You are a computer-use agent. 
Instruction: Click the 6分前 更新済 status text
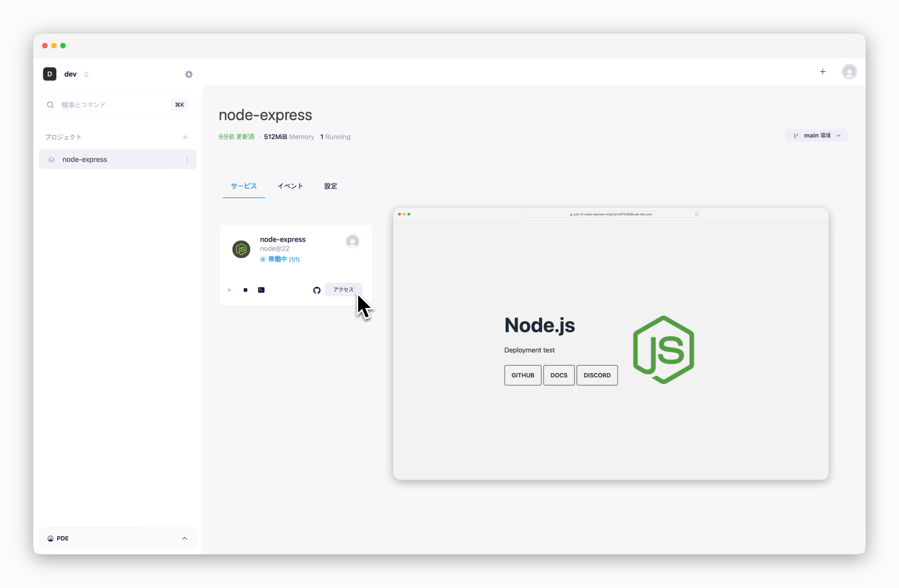236,137
